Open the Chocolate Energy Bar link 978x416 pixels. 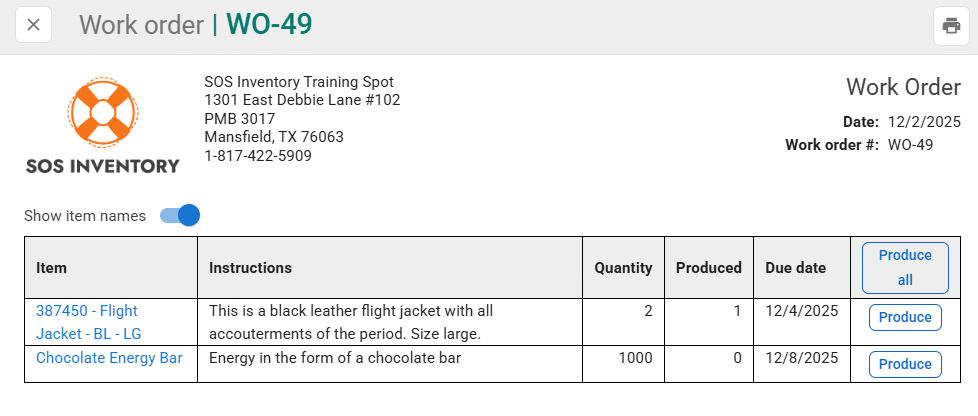point(109,358)
